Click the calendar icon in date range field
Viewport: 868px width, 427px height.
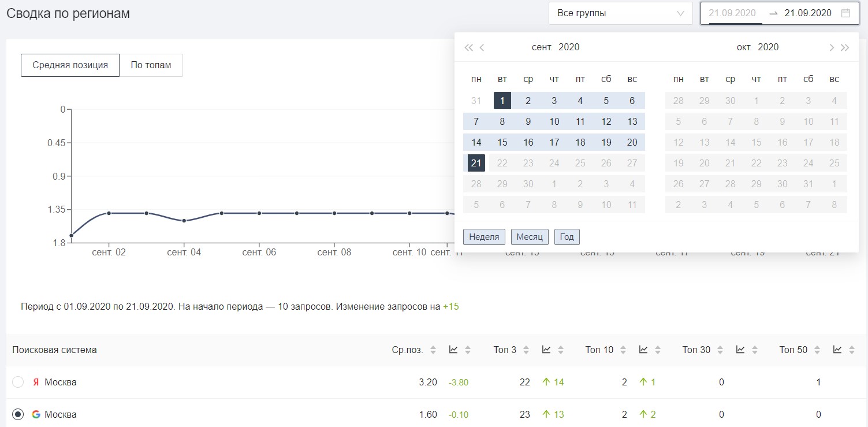pos(845,13)
